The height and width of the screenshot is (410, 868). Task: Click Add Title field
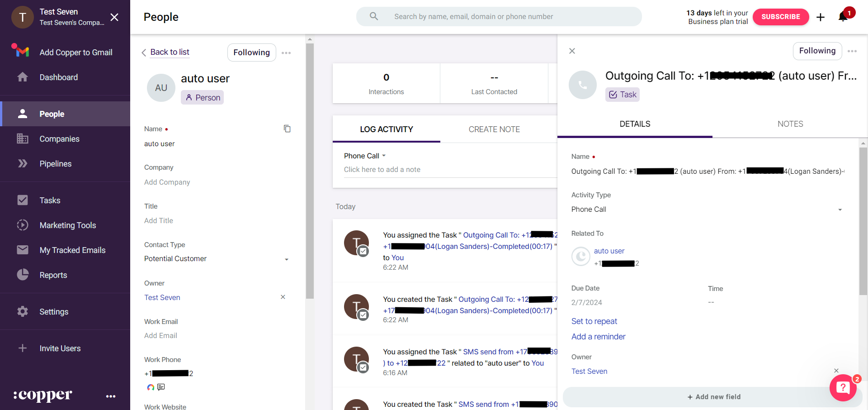click(158, 220)
